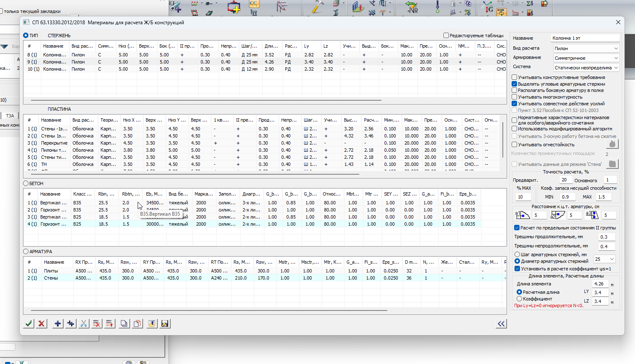Confirm dialog with green checkmark button

[28, 323]
